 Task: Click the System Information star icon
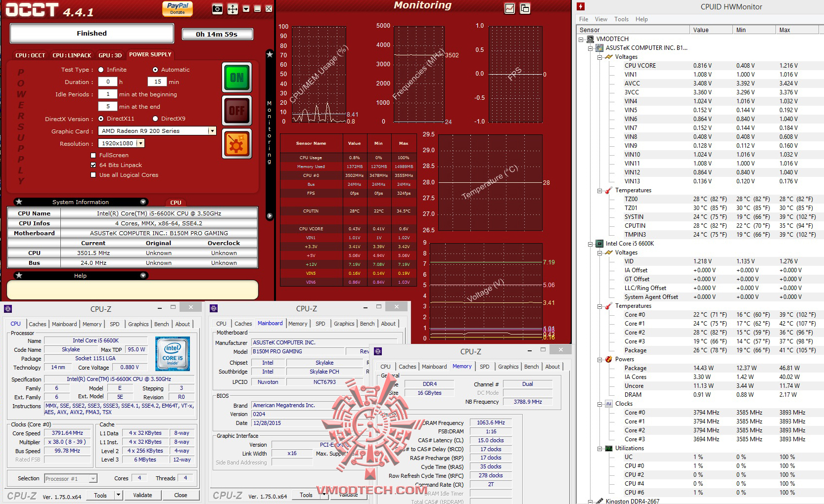click(x=19, y=202)
